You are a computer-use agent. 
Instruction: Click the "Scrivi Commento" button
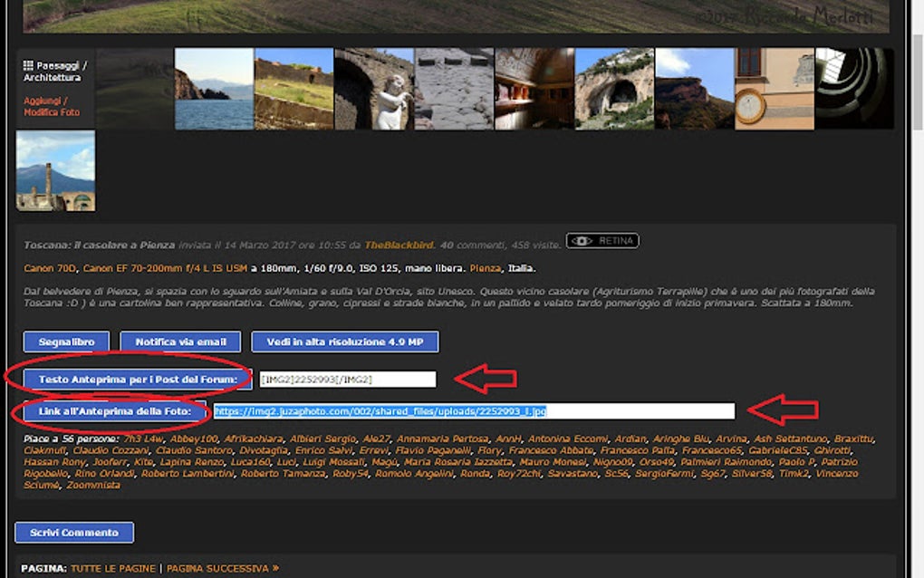[x=72, y=533]
